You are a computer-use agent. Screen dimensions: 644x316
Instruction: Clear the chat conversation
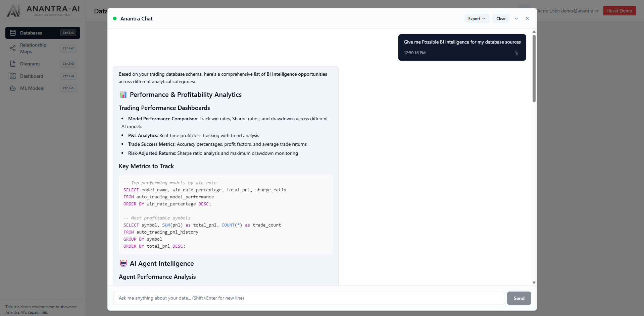click(x=501, y=18)
